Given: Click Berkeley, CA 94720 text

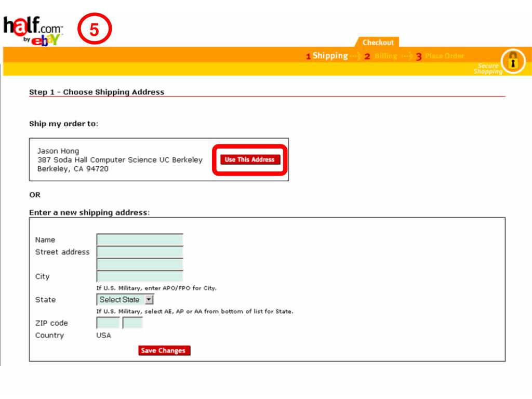Looking at the screenshot, I should tap(73, 169).
